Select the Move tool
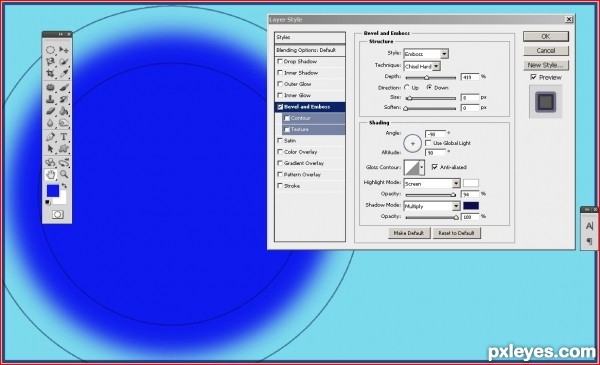The height and width of the screenshot is (365, 600). (64, 50)
